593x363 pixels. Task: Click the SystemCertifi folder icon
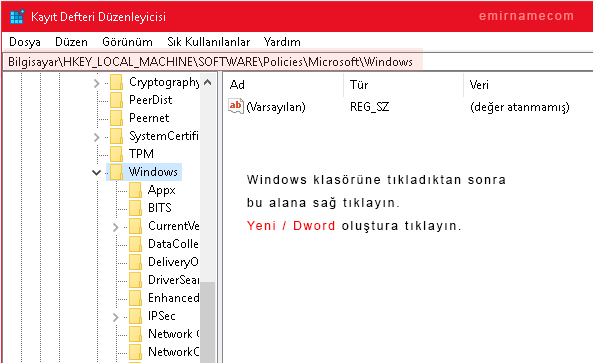[x=116, y=136]
